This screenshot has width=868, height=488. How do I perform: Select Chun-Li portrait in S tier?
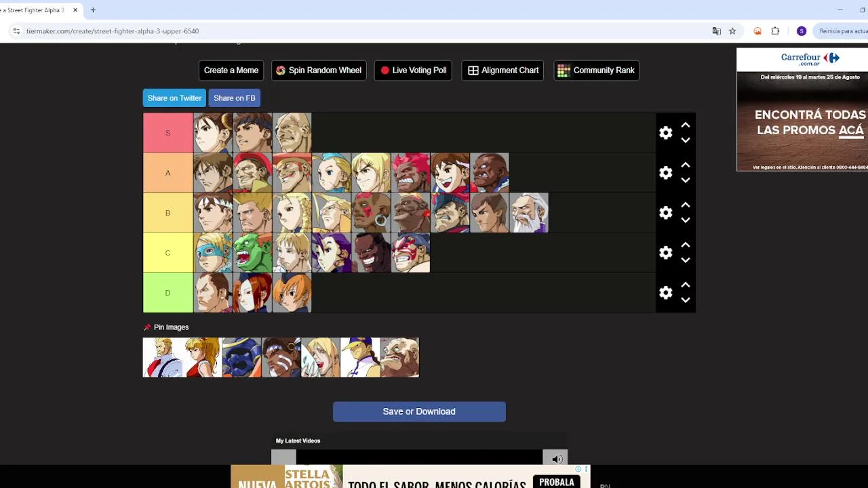point(213,133)
